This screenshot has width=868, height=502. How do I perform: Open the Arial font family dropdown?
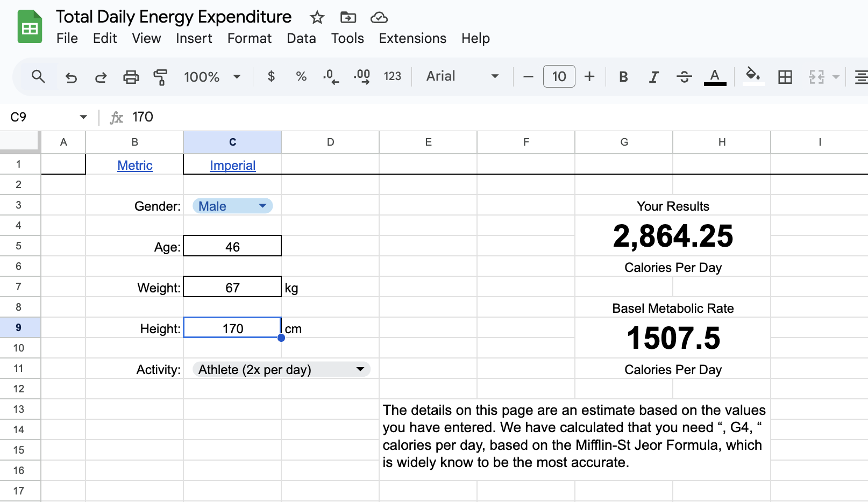coord(463,76)
